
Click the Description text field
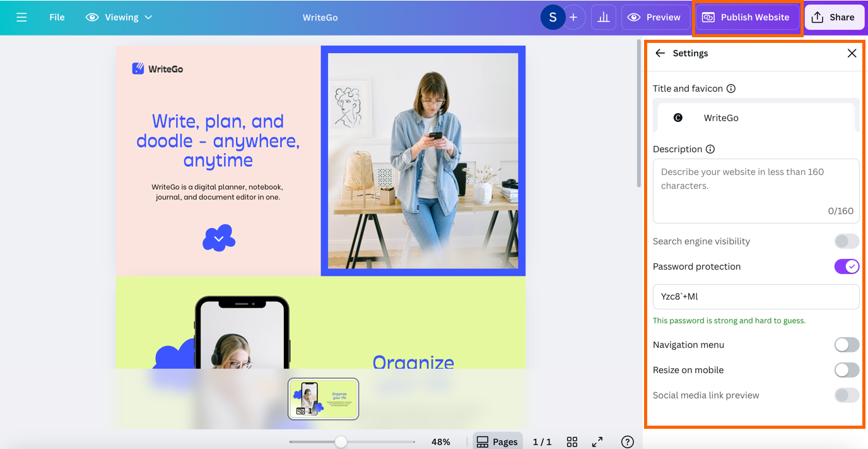click(x=756, y=191)
